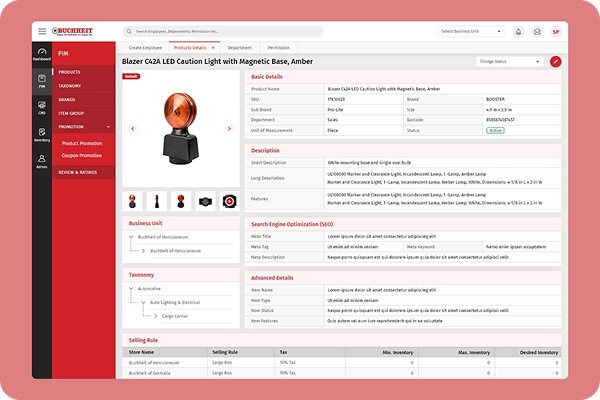
Task: Switch to the Permission tab
Action: tap(279, 47)
